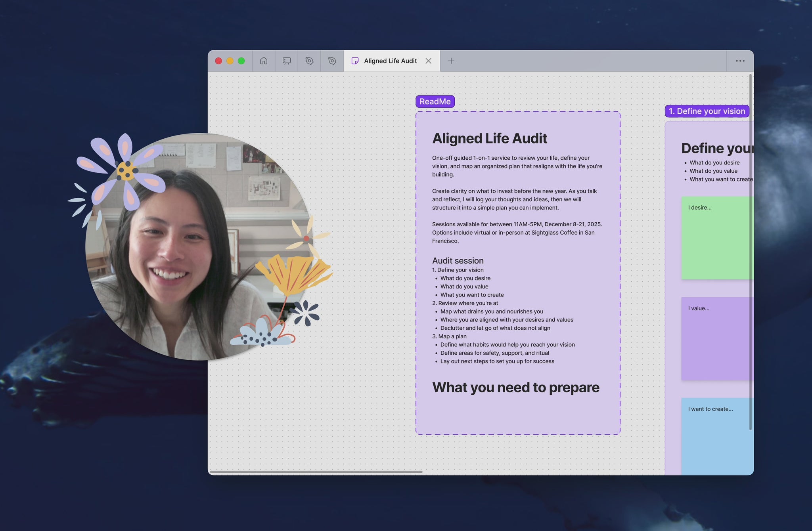Open the egg-shaped tab beside the easel icon

tap(309, 61)
